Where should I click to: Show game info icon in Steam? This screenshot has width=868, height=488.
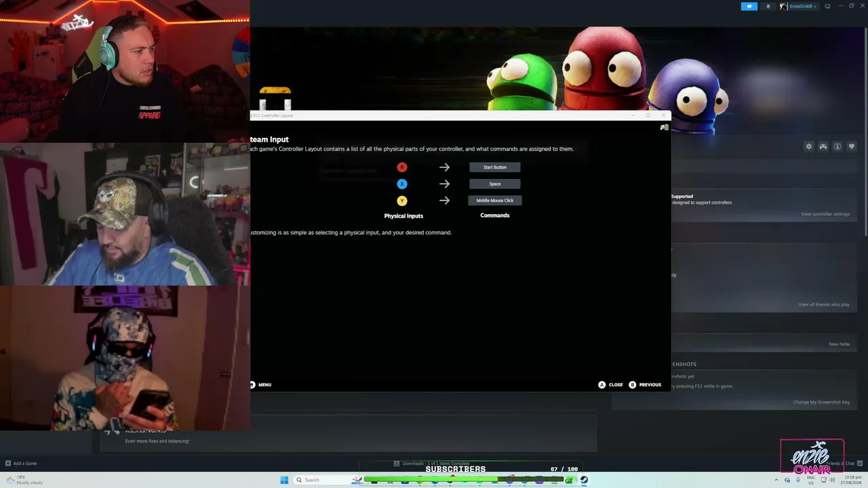coord(837,146)
